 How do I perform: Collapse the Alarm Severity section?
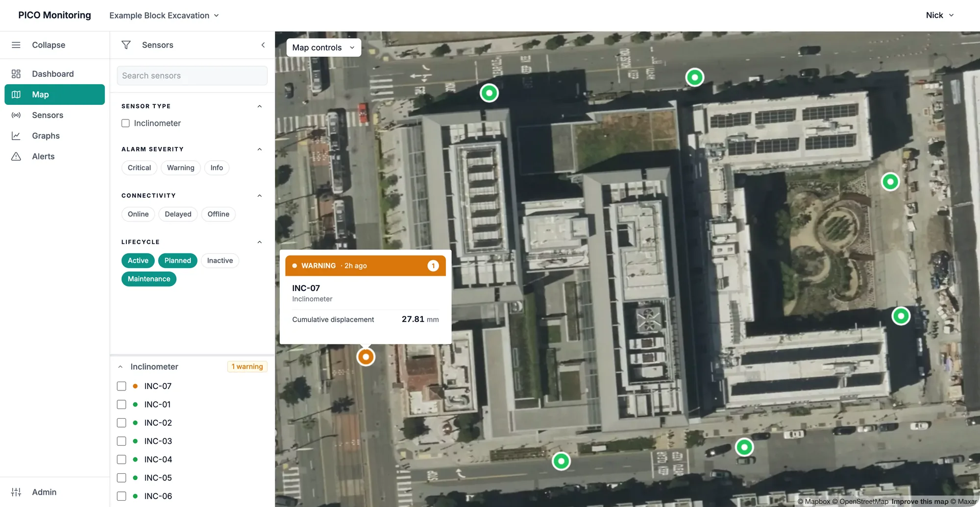260,149
